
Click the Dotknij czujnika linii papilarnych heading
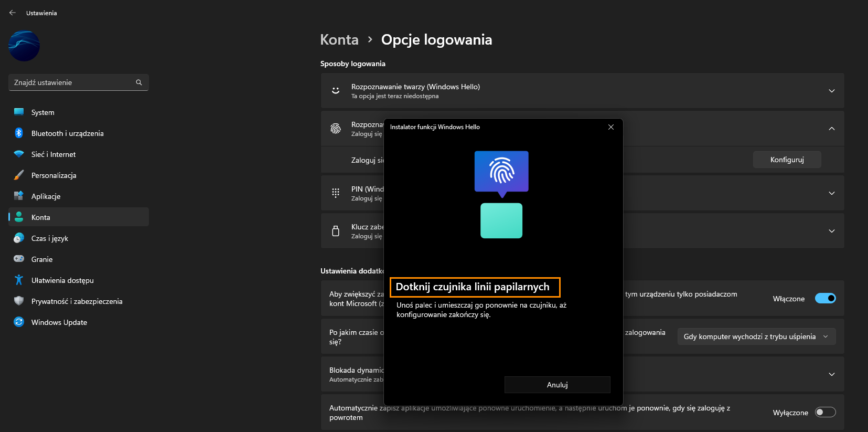473,287
